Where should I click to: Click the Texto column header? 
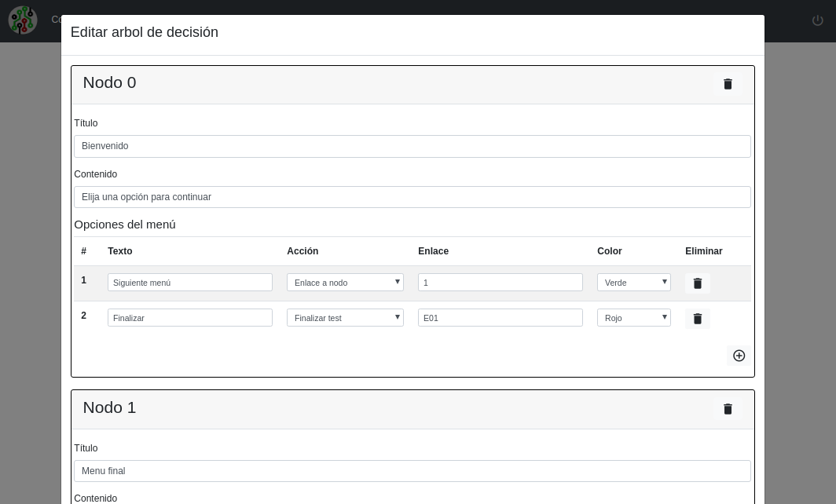(120, 251)
